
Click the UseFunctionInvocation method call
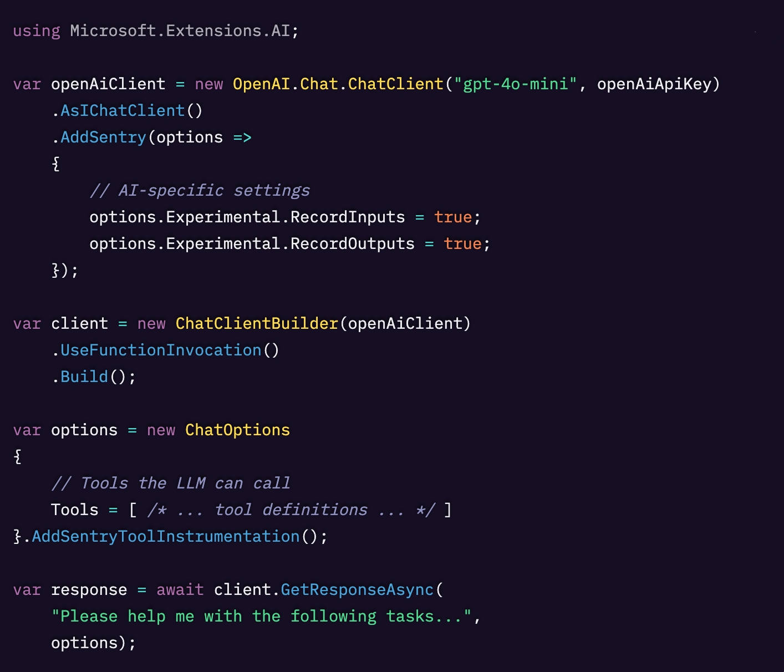161,350
